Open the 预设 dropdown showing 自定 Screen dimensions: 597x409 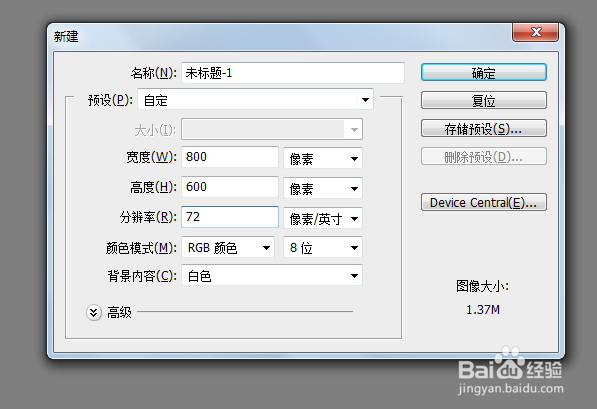pos(255,100)
